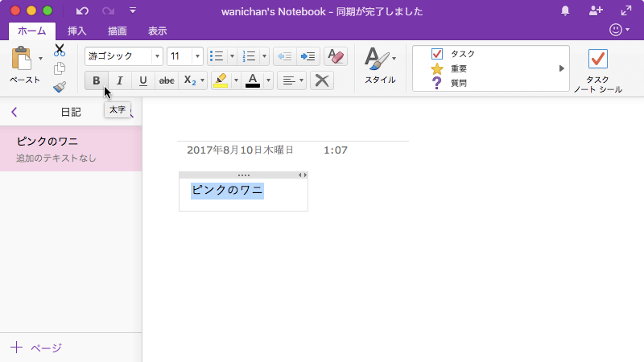This screenshot has width=644, height=362.
Task: Open notifications bell
Action: click(565, 11)
